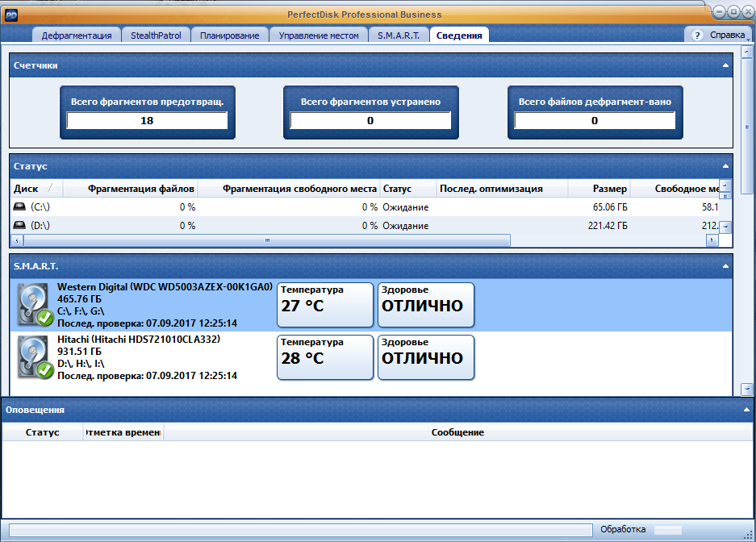Click the Всего фрагментов устранено counter value
756x542 pixels.
(x=370, y=120)
